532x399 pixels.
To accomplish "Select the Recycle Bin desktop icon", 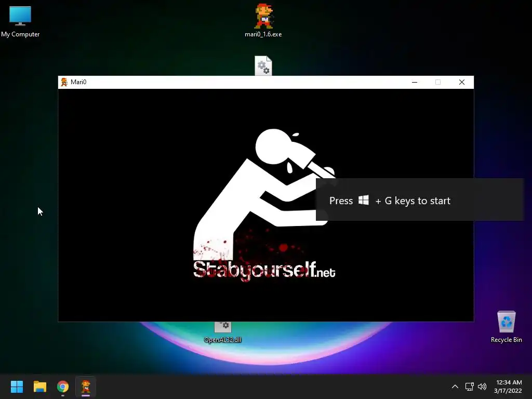I will 506,327.
